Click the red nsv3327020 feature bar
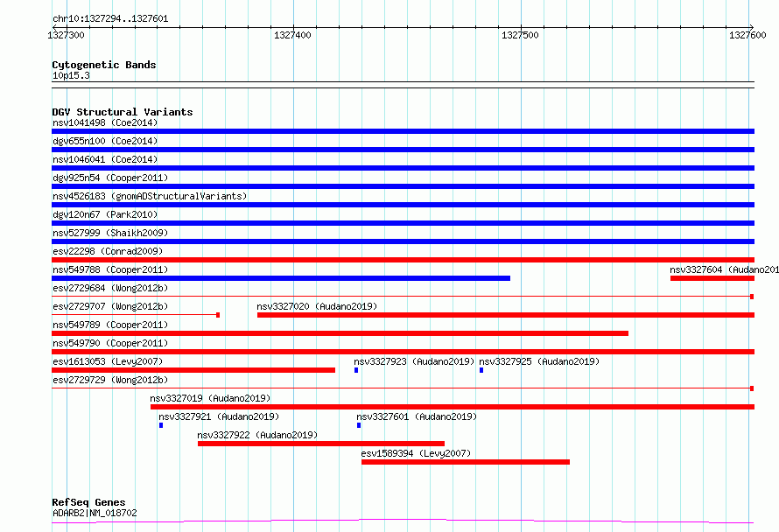The width and height of the screenshot is (779, 532). point(506,315)
